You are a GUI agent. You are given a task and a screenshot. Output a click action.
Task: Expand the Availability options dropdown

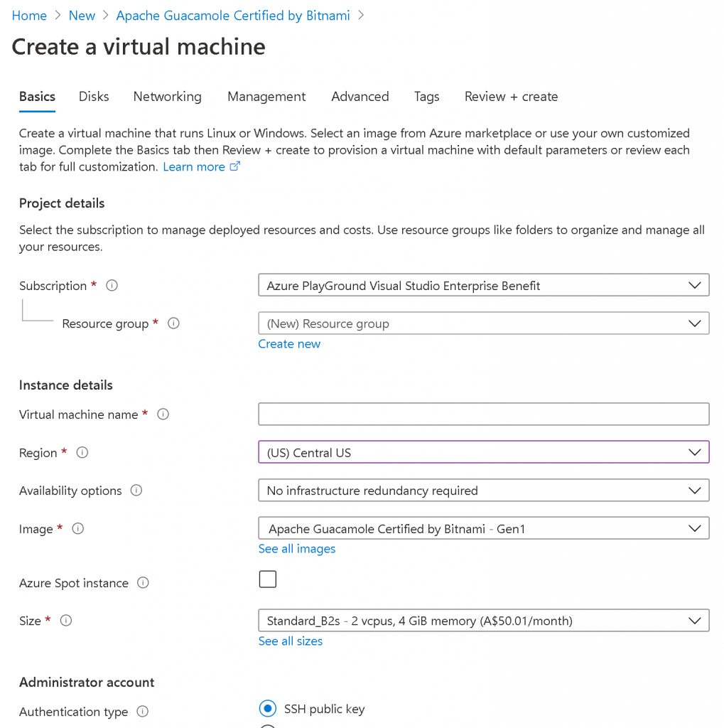tap(483, 491)
